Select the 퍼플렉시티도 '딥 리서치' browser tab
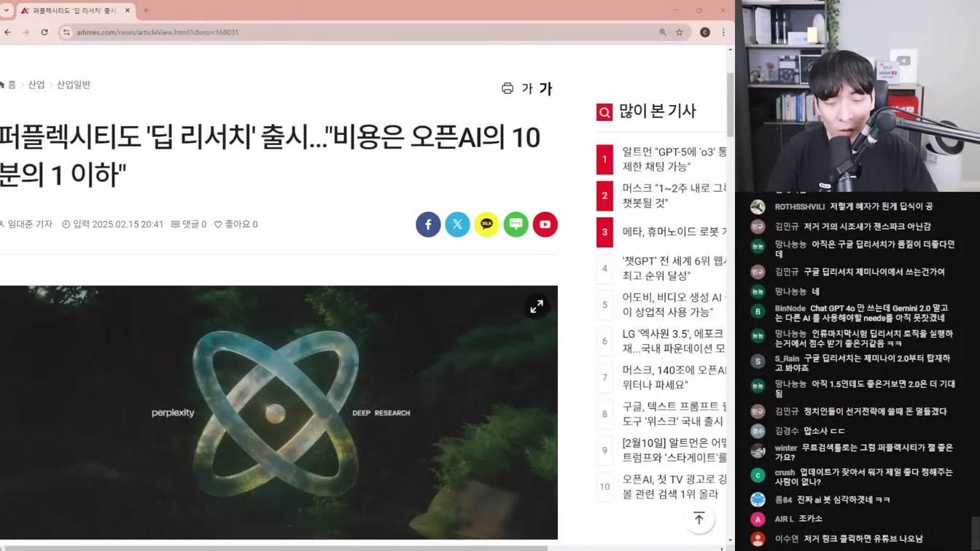 [x=75, y=10]
